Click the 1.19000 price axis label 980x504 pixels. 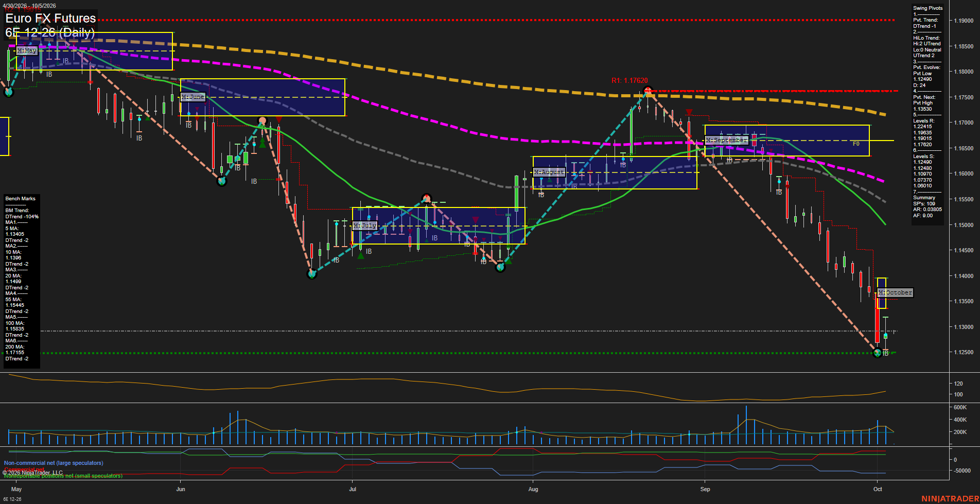963,21
